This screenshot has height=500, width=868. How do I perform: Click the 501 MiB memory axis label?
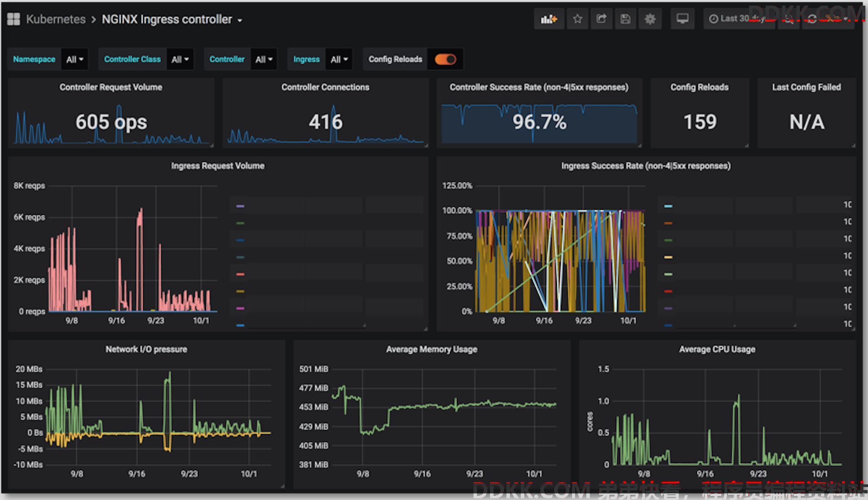pos(314,369)
